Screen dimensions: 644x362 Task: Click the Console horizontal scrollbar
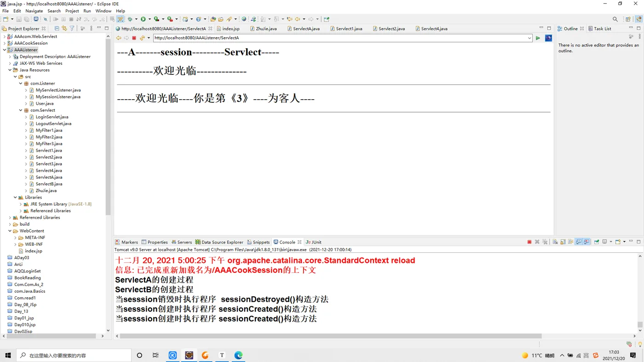click(x=331, y=336)
